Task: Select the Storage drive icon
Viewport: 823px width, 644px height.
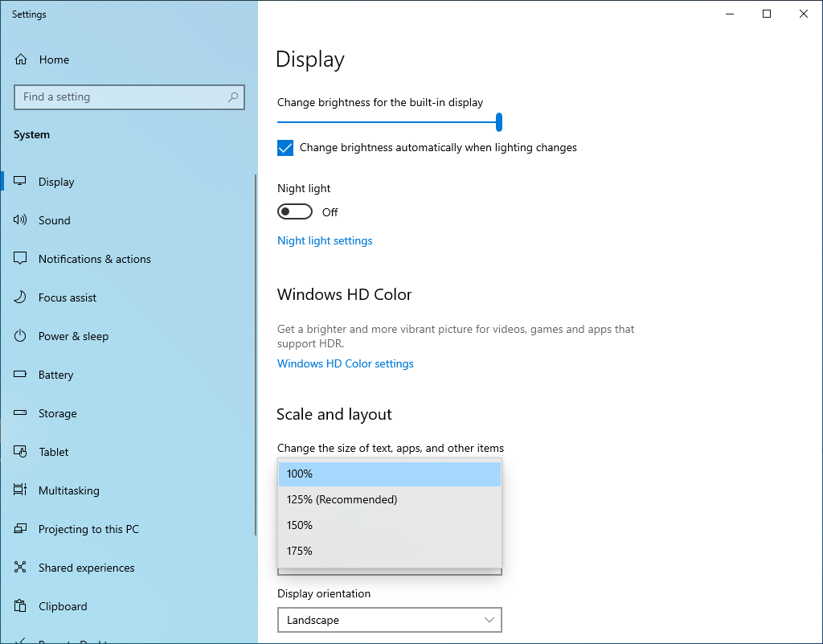Action: coord(20,412)
